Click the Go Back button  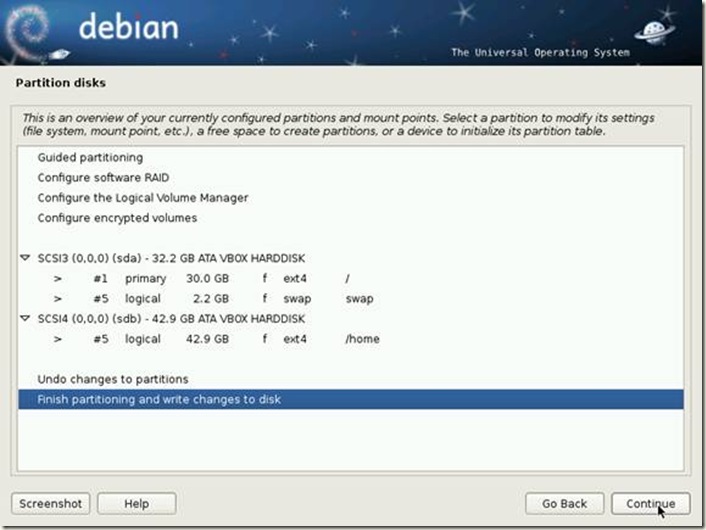point(564,503)
